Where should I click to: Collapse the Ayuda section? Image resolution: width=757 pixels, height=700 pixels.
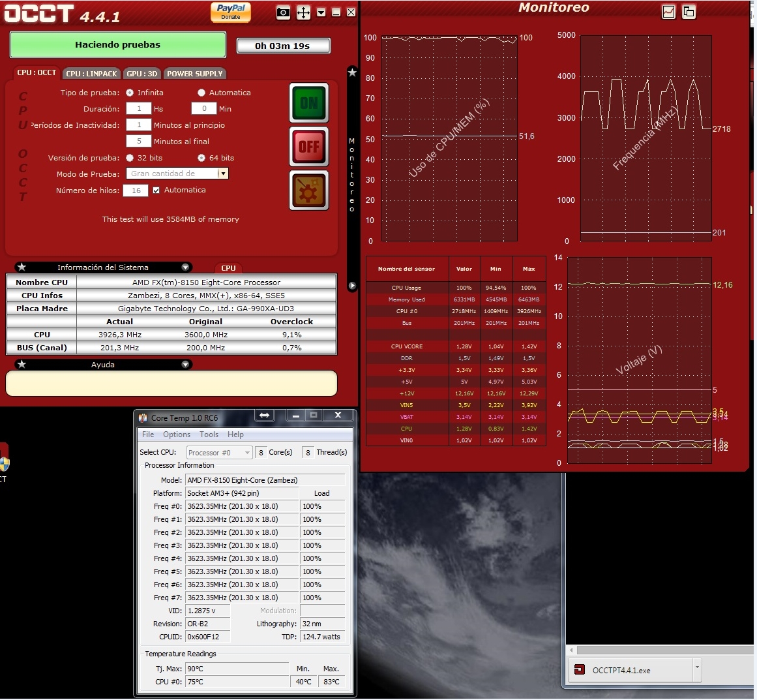[x=185, y=364]
